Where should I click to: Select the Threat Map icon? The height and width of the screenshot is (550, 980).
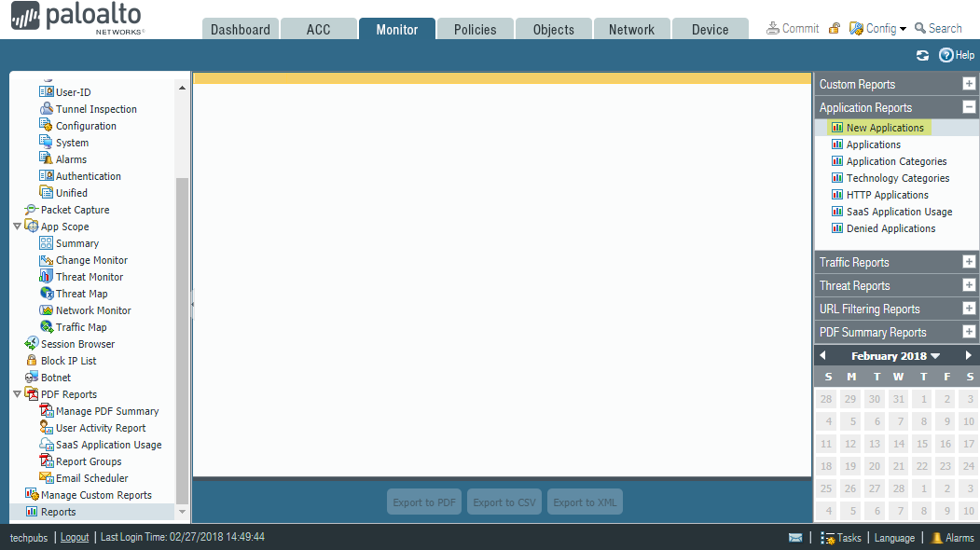point(47,293)
